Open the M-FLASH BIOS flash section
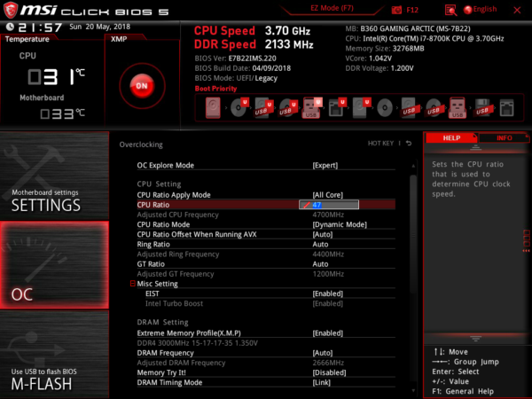 [x=54, y=354]
